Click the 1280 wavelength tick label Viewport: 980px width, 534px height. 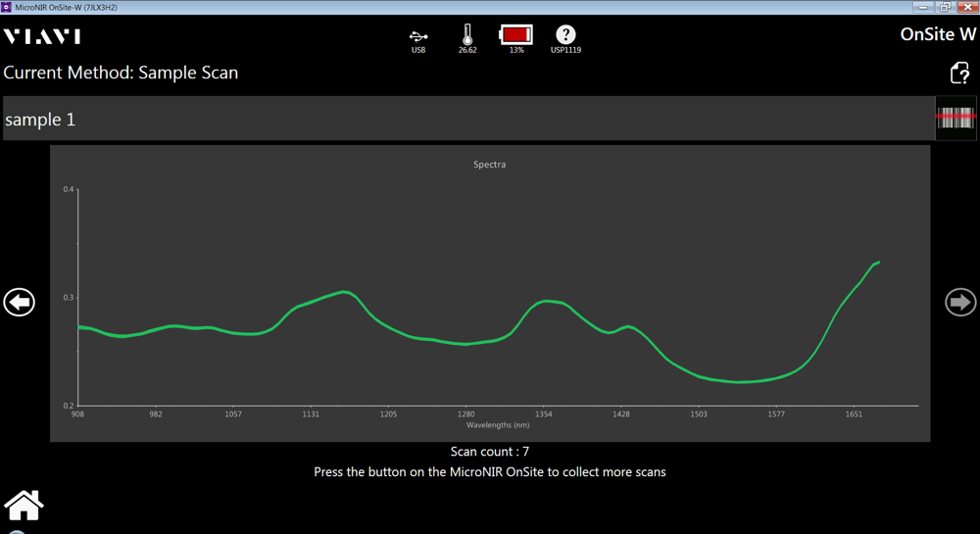coord(465,414)
